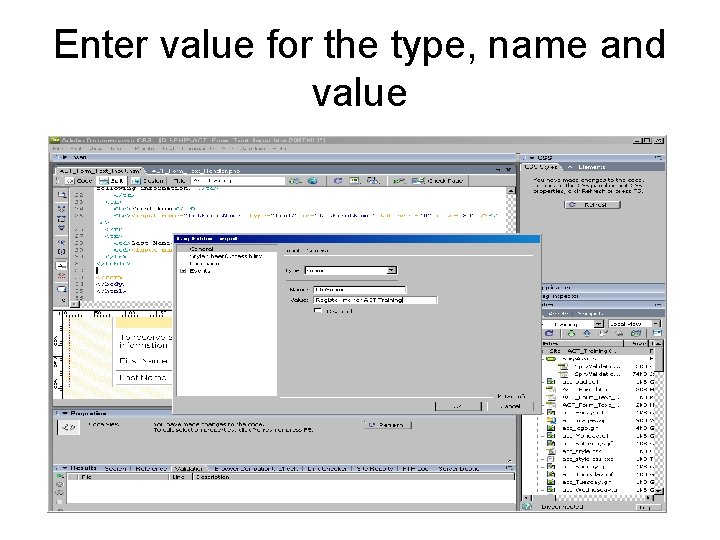Click the document Title input field
The image size is (720, 540).
[238, 181]
